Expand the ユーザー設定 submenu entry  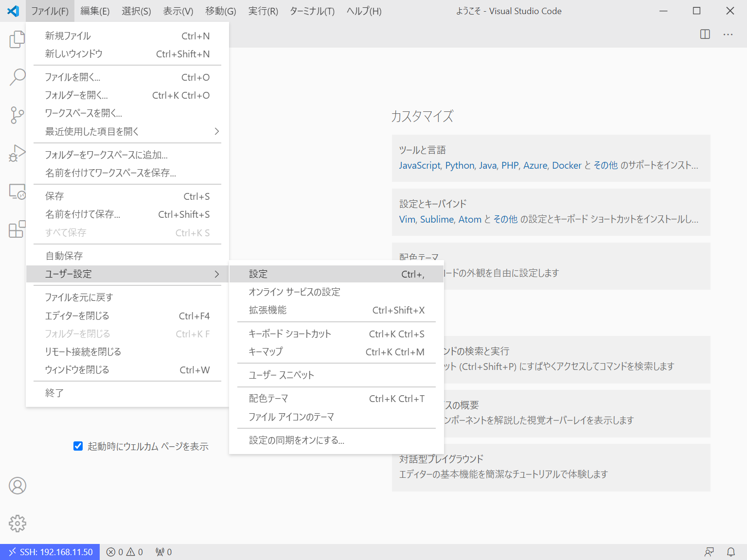[x=127, y=274]
